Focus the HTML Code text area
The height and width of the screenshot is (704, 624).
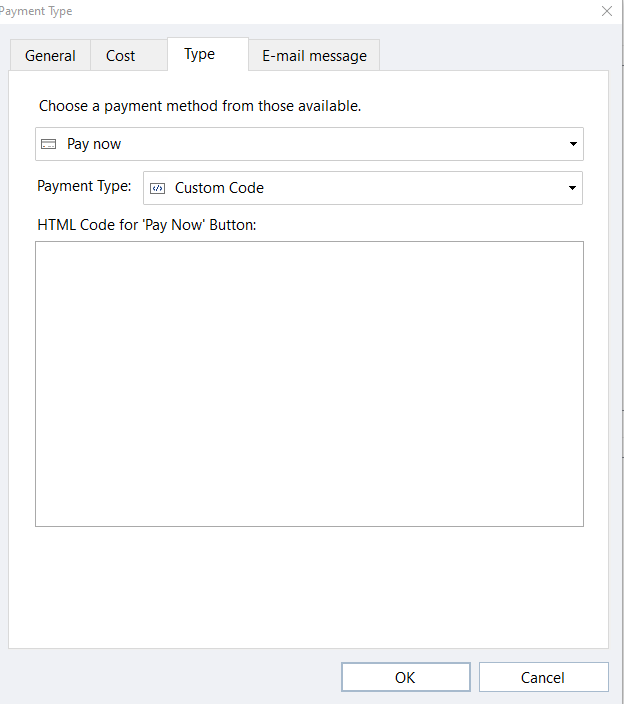(x=309, y=384)
